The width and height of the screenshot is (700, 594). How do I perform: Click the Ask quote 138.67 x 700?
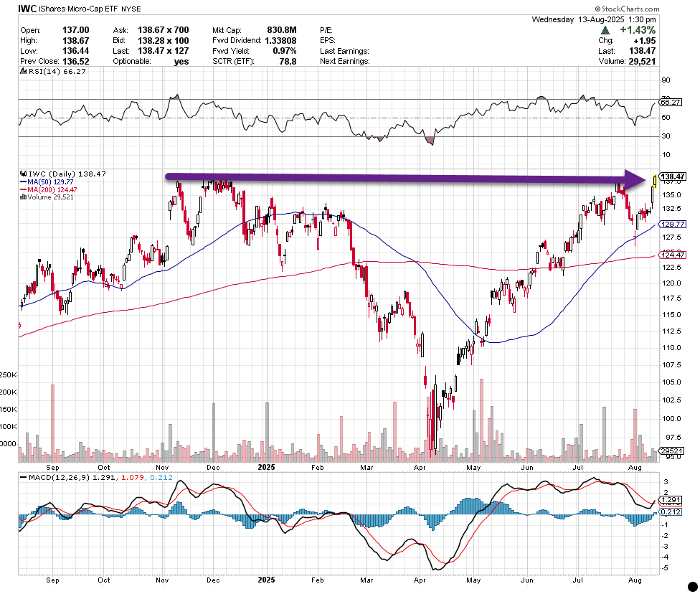163,30
